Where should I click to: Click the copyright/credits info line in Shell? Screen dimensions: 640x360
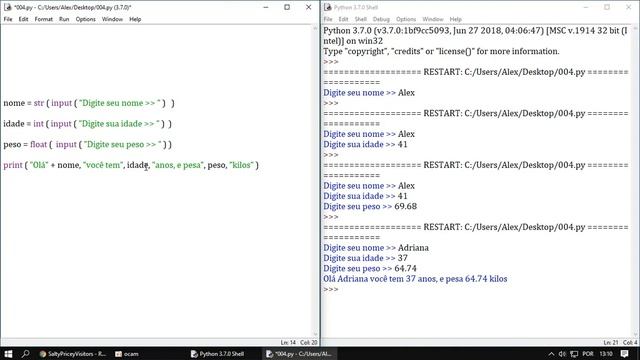[441, 51]
